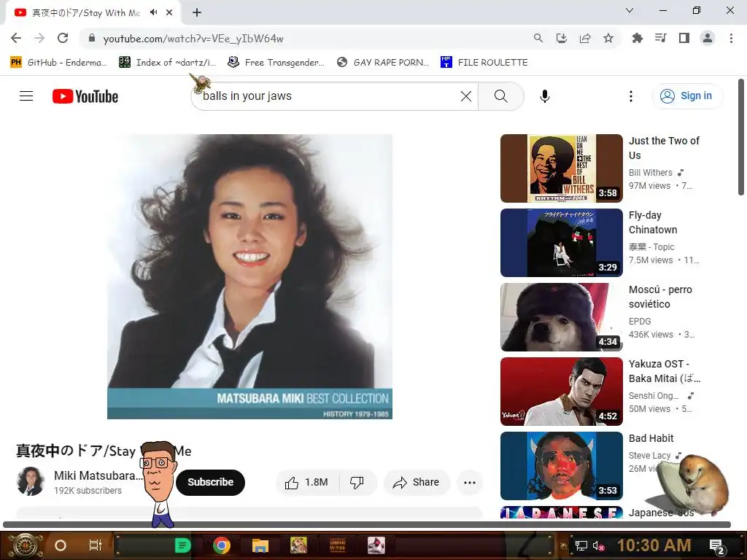Subscribe to Miki Matsubara channel
Image resolution: width=747 pixels, height=560 pixels.
point(210,483)
